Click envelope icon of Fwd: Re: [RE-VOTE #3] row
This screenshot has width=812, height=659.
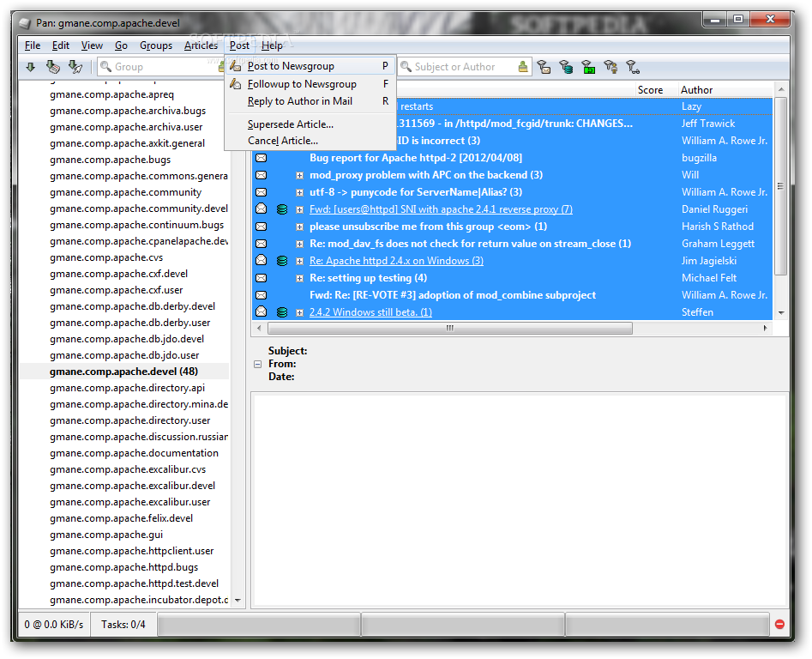[262, 295]
